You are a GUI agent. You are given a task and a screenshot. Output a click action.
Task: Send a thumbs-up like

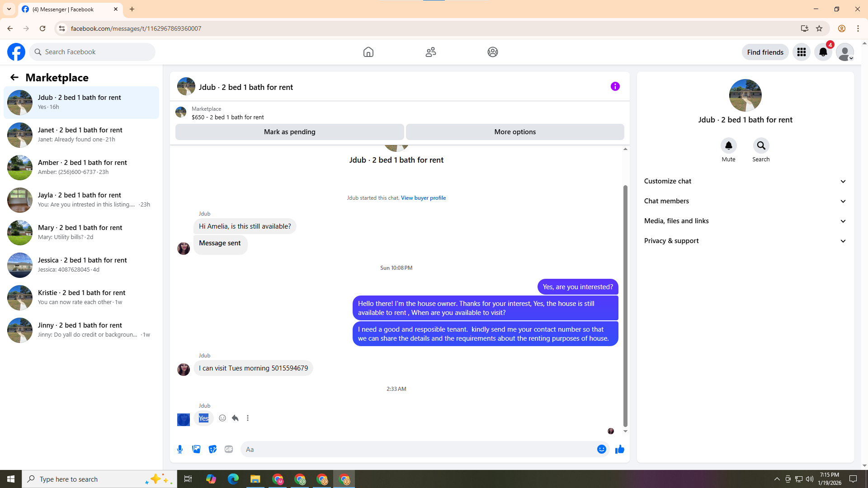(x=619, y=449)
